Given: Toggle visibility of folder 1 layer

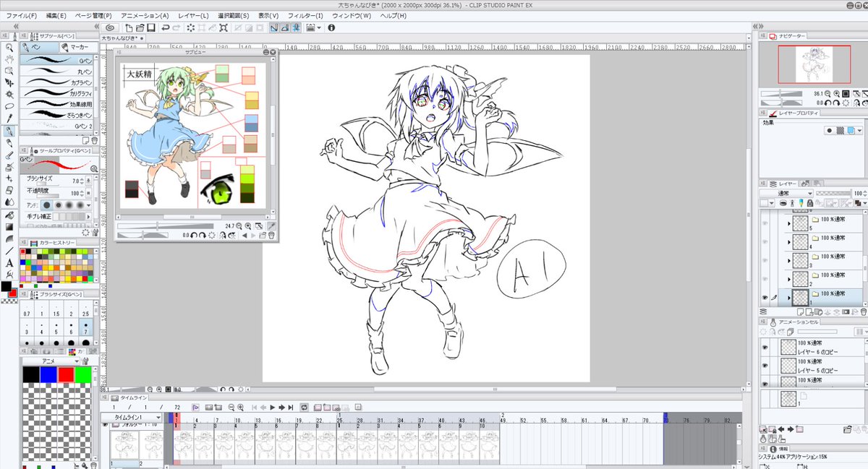Looking at the screenshot, I should (x=766, y=298).
